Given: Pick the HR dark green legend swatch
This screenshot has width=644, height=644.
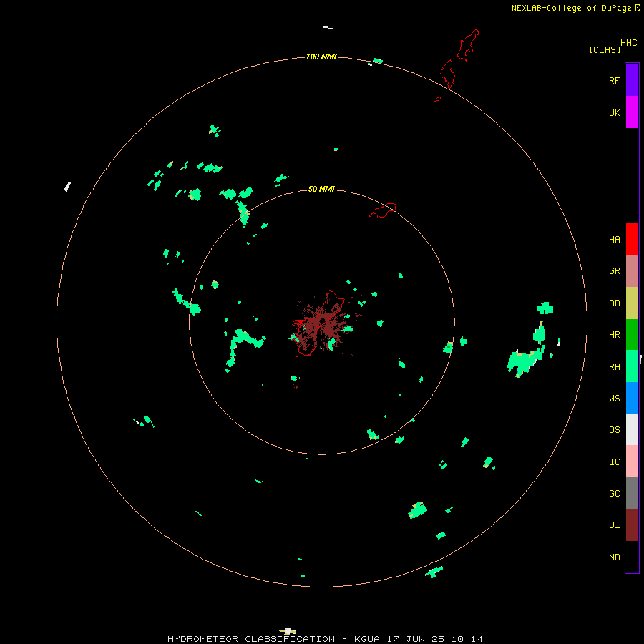Looking at the screenshot, I should 632,334.
